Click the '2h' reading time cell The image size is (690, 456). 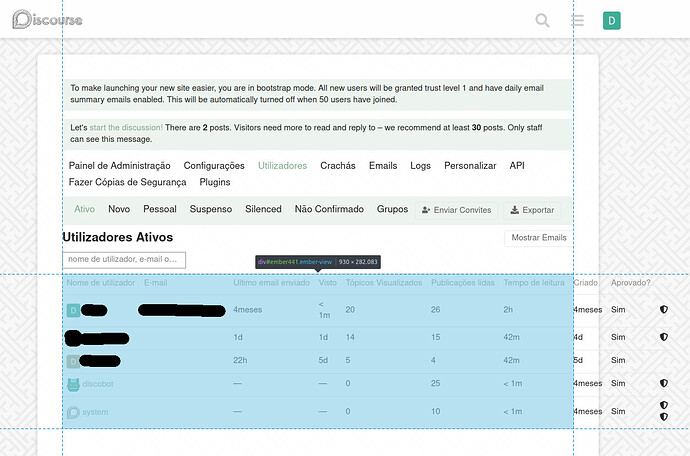point(508,309)
